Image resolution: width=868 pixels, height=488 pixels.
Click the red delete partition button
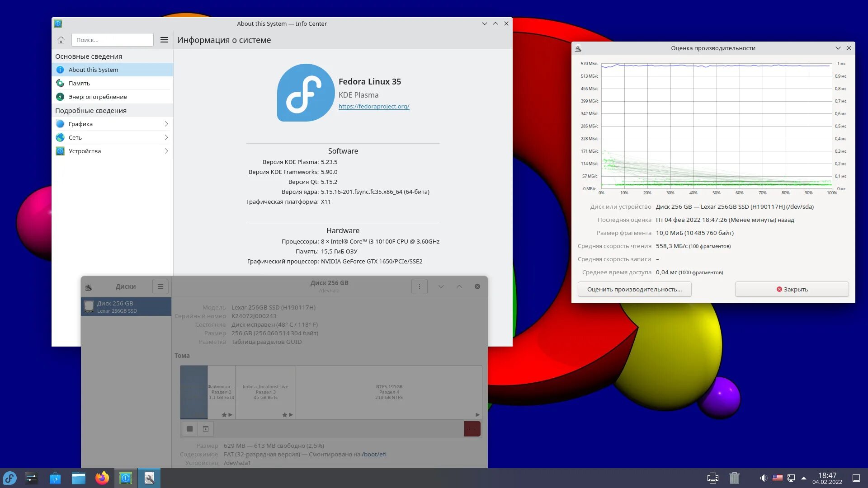click(x=472, y=429)
